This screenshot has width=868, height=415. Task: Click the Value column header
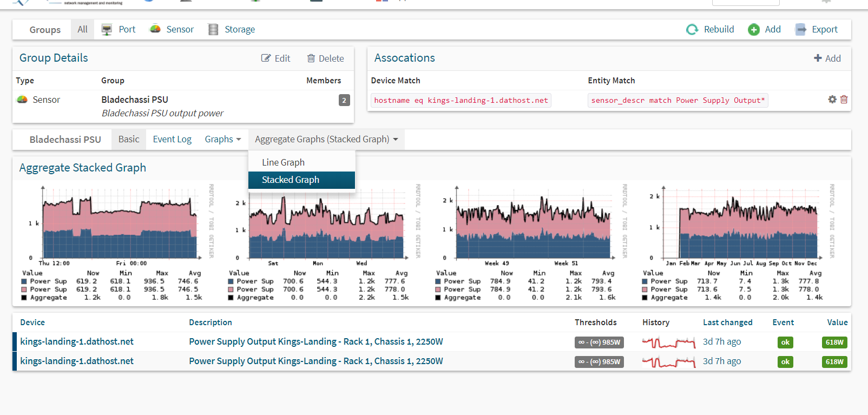point(837,322)
